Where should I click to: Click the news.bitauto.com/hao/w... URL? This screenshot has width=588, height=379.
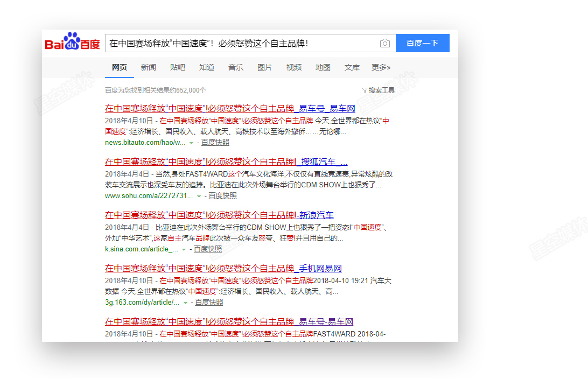(x=145, y=143)
